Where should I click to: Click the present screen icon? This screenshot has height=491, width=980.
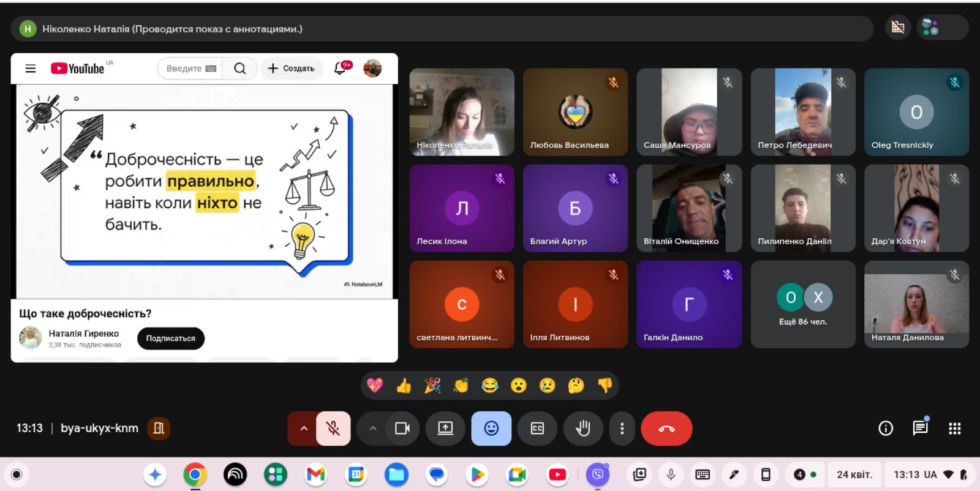pos(445,429)
